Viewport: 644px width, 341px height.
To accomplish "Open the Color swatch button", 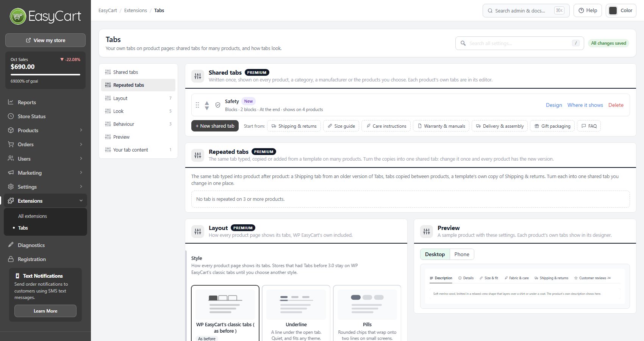I will (x=621, y=11).
